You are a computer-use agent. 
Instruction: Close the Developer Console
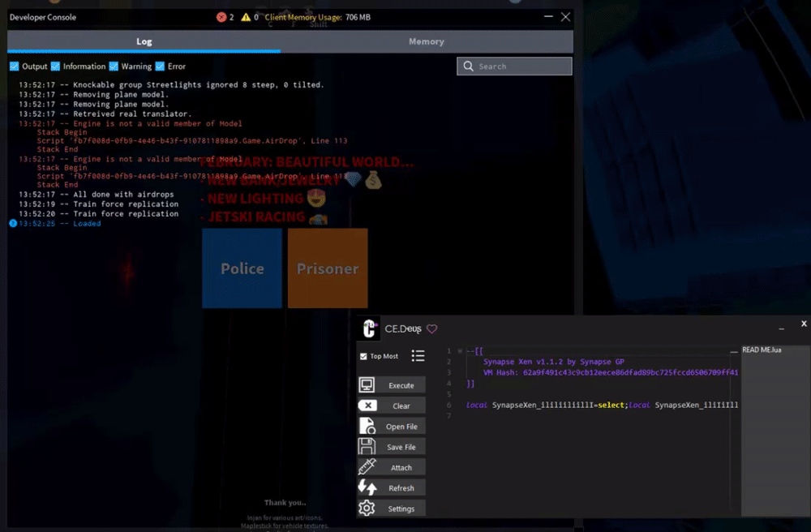565,16
